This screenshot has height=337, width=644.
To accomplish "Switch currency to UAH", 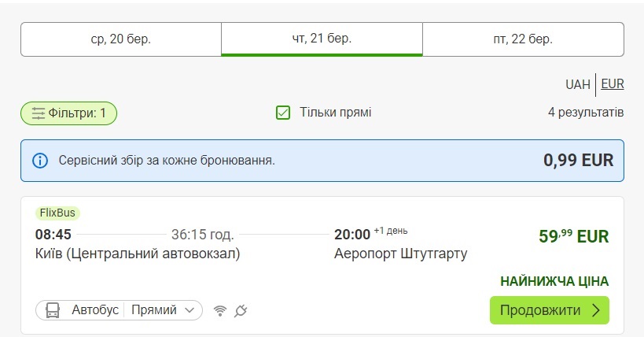I will (577, 84).
